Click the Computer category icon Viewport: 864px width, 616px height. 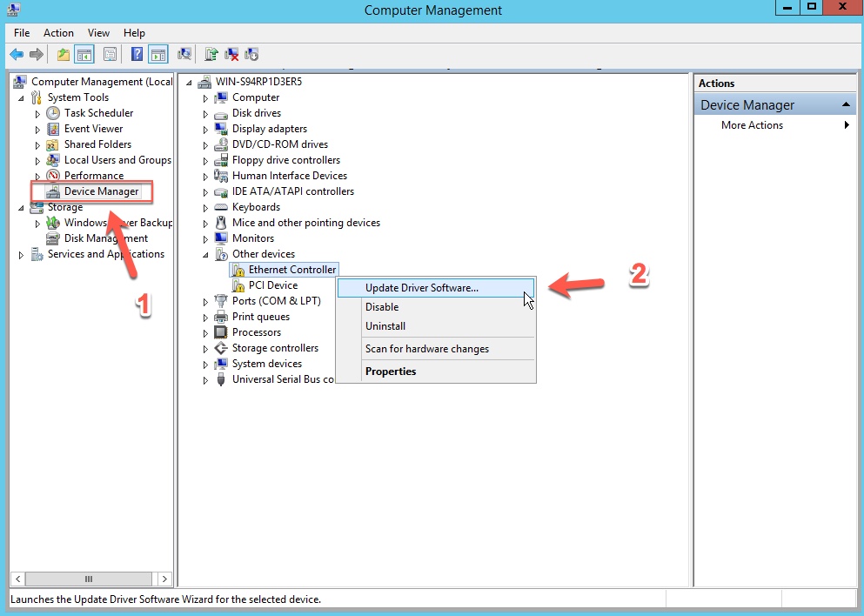(221, 97)
